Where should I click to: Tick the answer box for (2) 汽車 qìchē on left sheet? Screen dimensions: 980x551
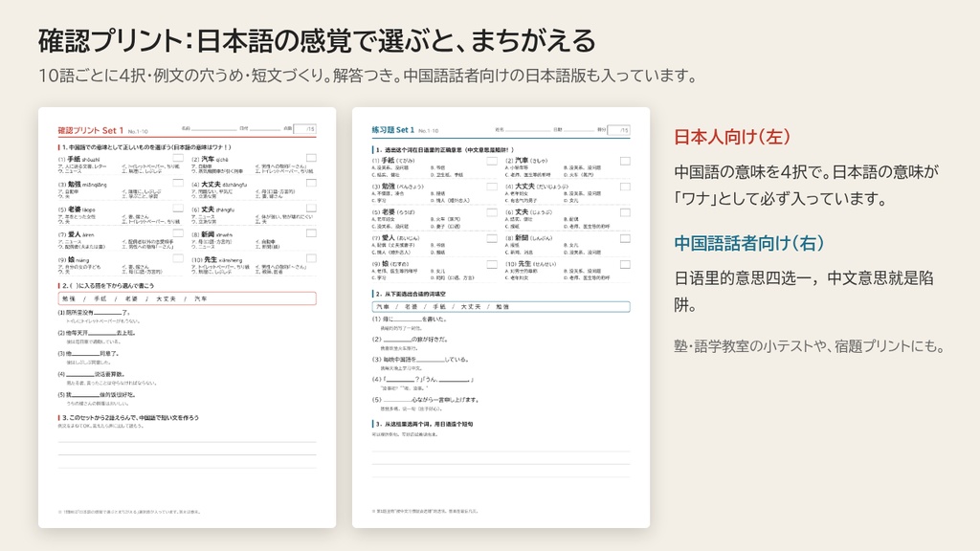(x=311, y=158)
